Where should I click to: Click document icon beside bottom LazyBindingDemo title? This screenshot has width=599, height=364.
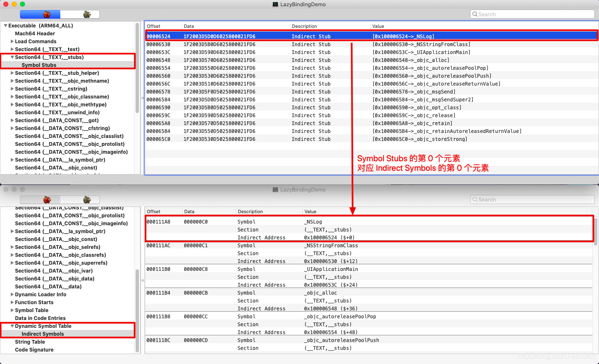point(275,189)
